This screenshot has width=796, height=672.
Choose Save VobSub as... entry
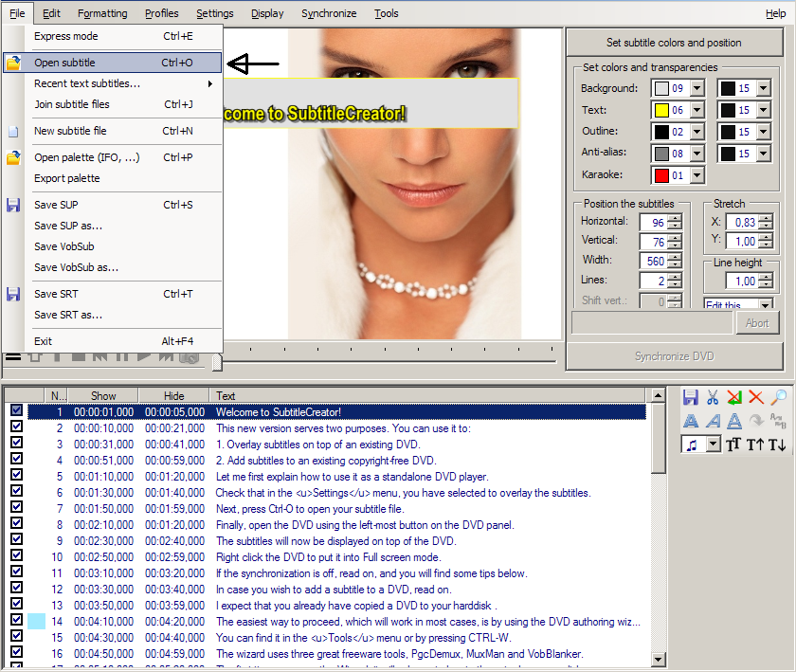click(122, 267)
